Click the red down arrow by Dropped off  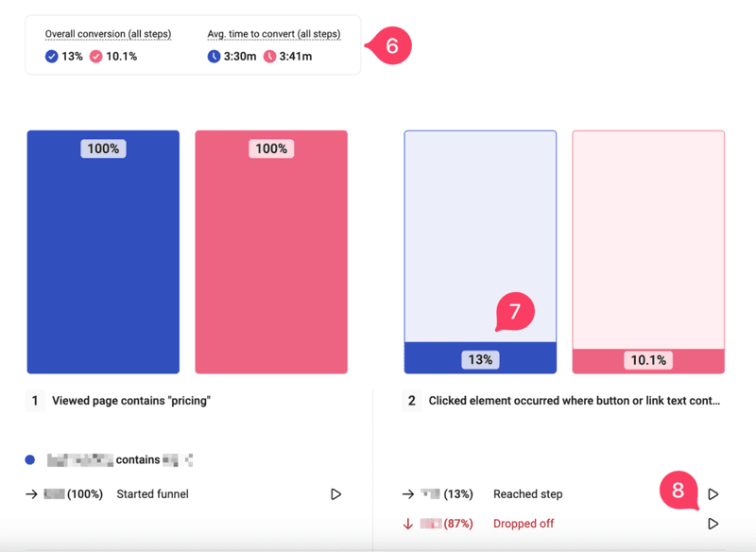[x=408, y=524]
